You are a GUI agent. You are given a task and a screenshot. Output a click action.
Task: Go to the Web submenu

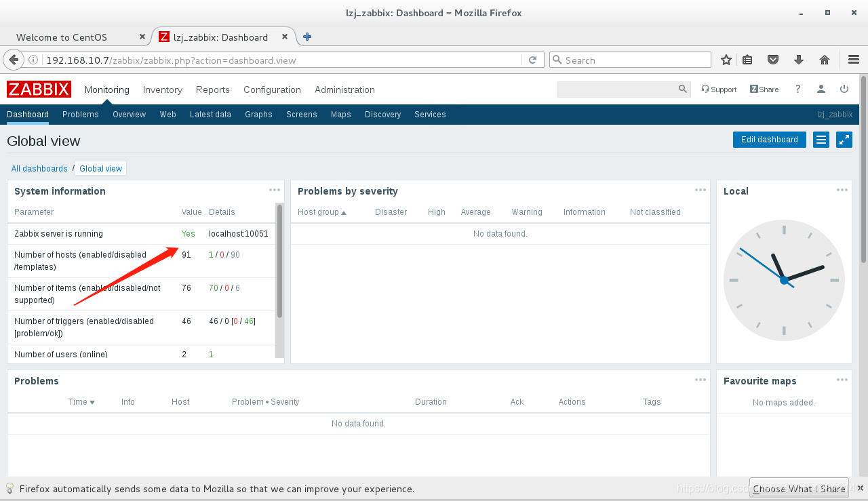point(168,115)
